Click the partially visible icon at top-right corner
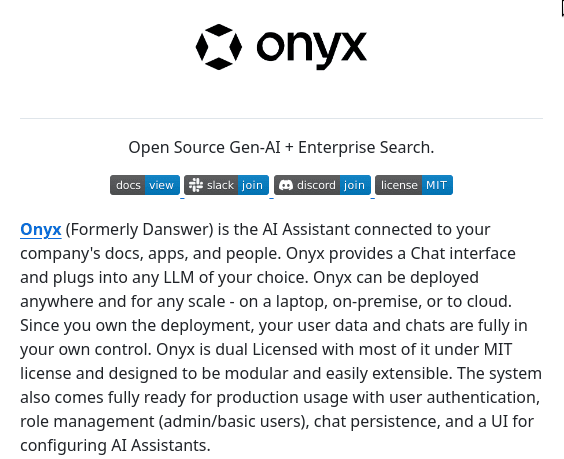 563,8
